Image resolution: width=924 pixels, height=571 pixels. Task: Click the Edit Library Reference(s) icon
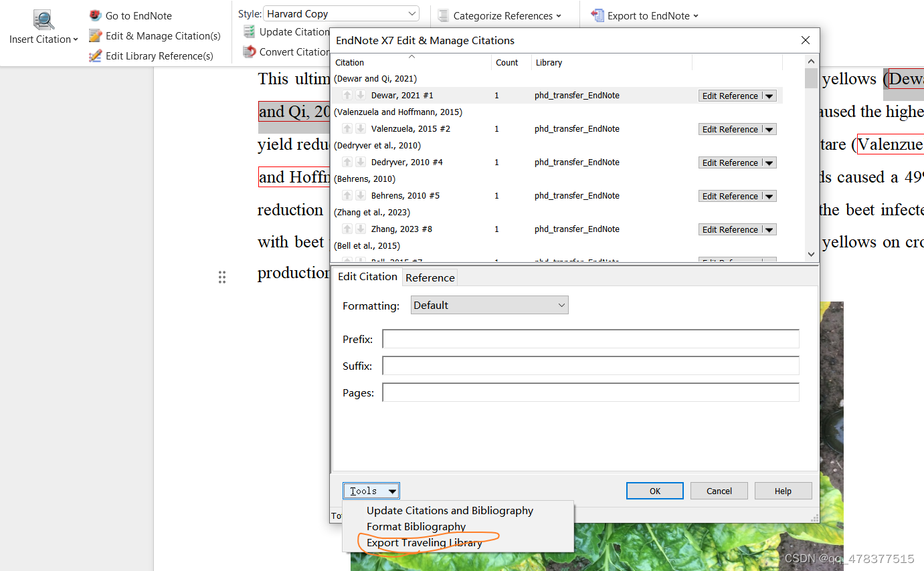click(96, 55)
